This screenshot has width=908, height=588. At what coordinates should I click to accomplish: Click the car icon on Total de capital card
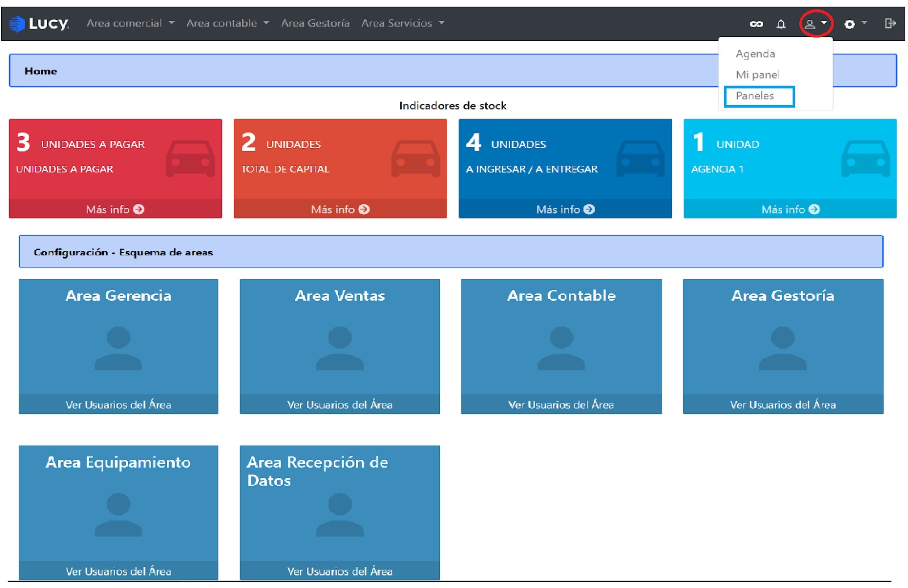click(415, 158)
